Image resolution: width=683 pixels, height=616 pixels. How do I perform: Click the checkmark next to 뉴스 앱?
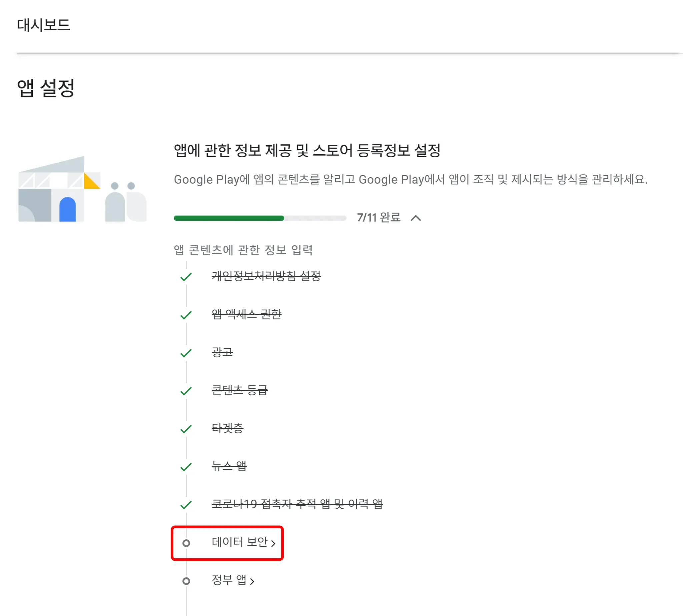coord(186,467)
